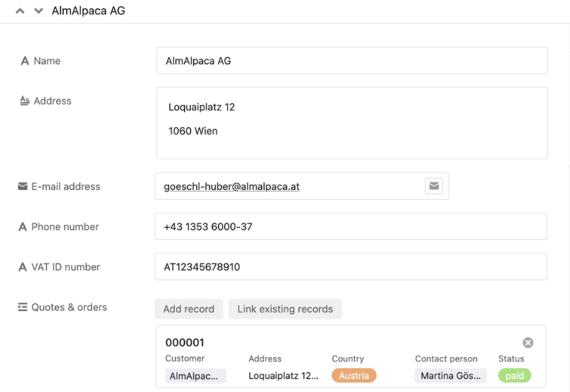Remove linked record 000001 with X icon
The width and height of the screenshot is (570, 392).
[528, 342]
